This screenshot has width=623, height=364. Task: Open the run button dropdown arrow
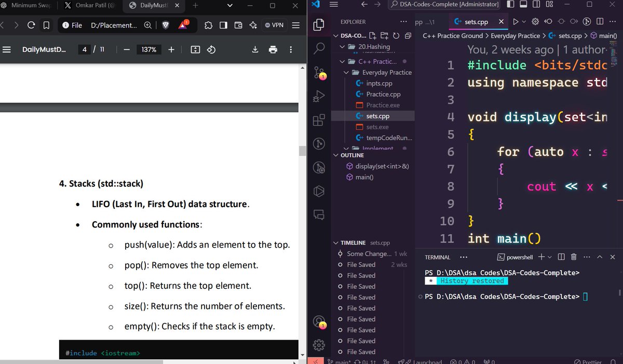pos(524,22)
